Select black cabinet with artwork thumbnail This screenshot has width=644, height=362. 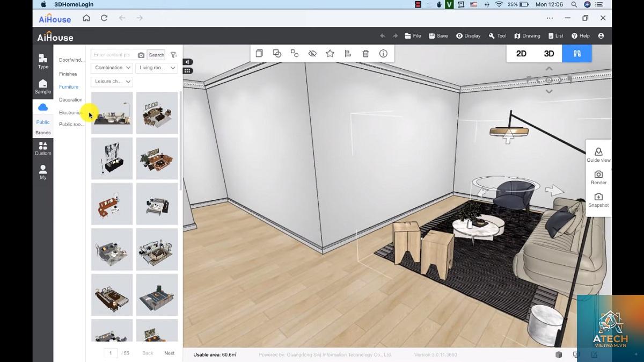112,158
